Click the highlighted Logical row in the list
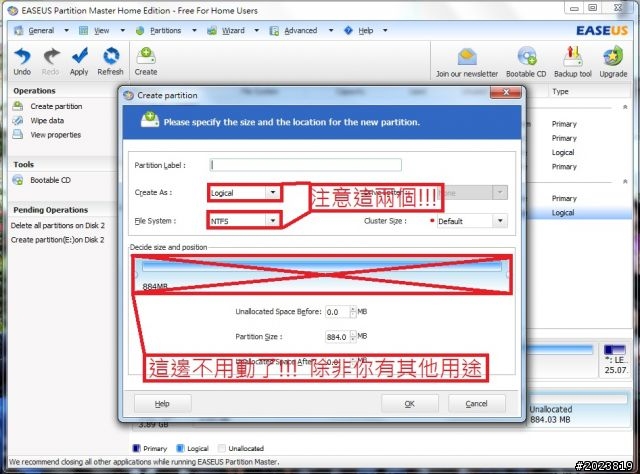The width and height of the screenshot is (640, 474). 578,213
